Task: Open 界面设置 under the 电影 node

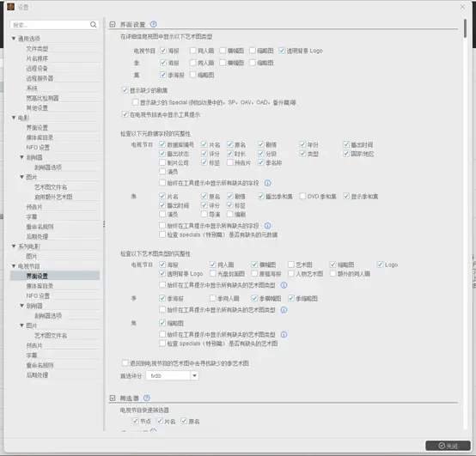Action: (x=37, y=128)
